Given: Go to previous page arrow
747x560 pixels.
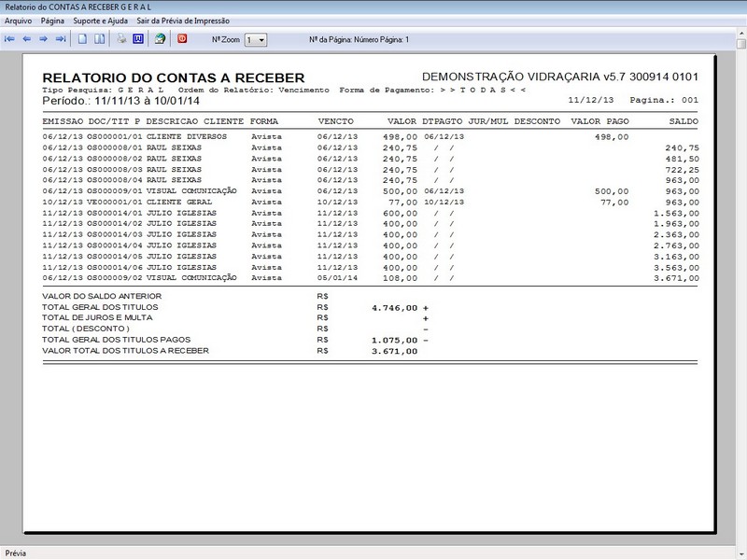Looking at the screenshot, I should (27, 39).
